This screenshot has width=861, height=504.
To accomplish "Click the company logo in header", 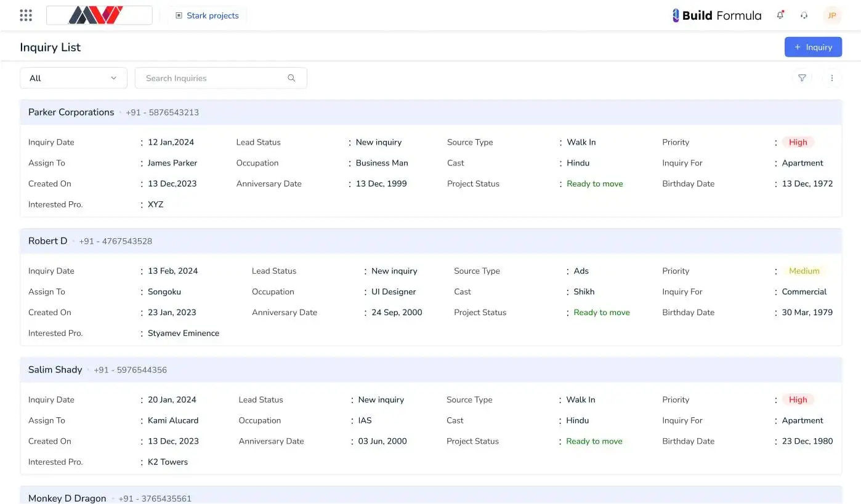I will 99,15.
